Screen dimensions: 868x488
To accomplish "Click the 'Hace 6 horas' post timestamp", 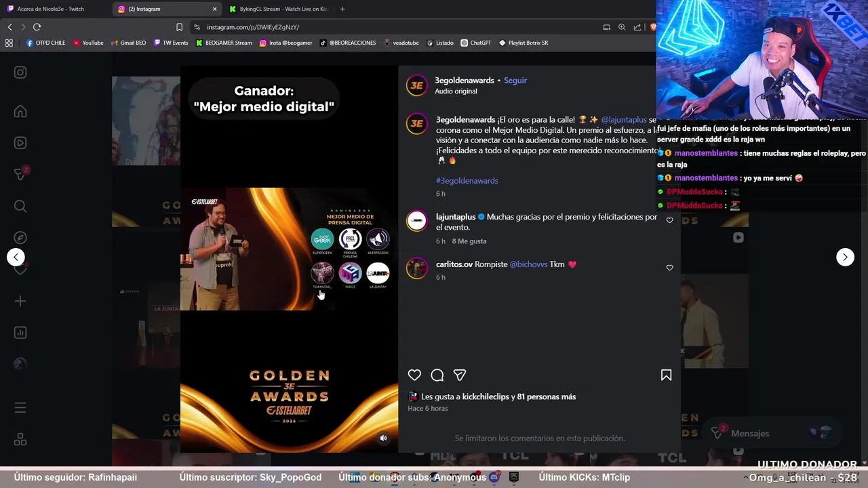I will [x=428, y=408].
